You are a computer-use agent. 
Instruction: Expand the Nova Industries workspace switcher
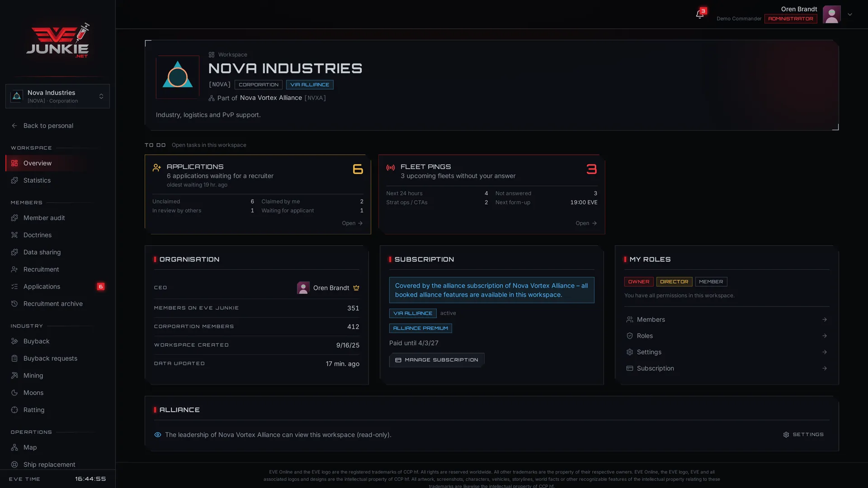pyautogui.click(x=57, y=96)
